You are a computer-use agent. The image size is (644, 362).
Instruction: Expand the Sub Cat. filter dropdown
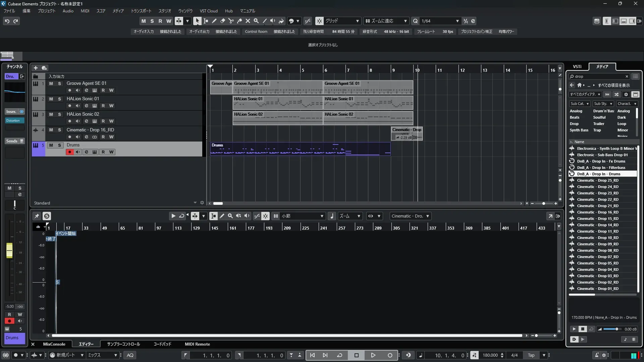pos(580,104)
